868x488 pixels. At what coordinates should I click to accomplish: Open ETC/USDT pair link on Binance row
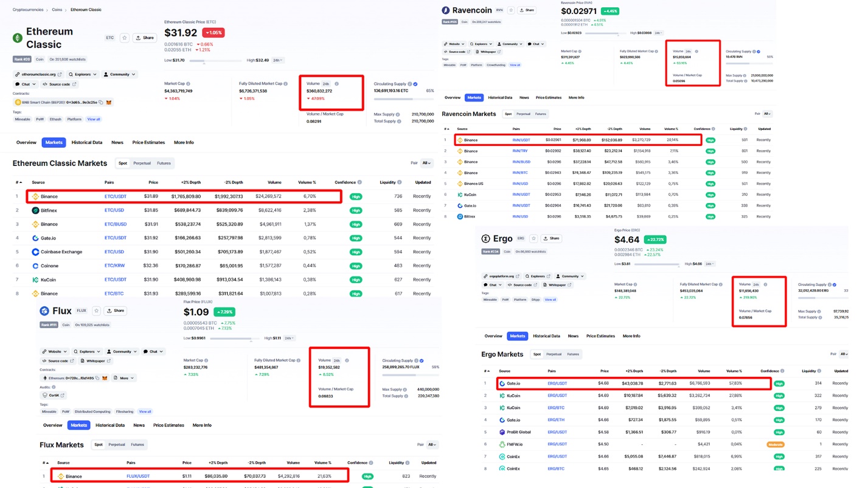(116, 196)
